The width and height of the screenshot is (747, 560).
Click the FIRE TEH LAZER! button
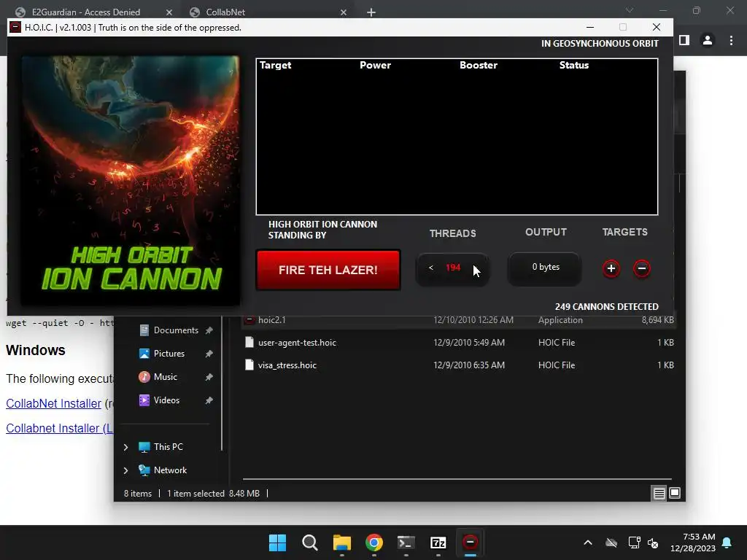click(x=328, y=270)
